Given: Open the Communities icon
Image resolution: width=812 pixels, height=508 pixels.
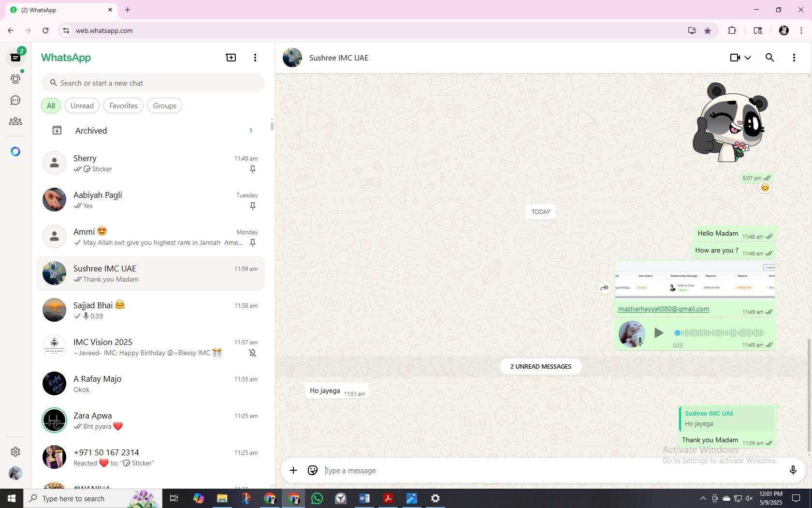Looking at the screenshot, I should pyautogui.click(x=15, y=121).
